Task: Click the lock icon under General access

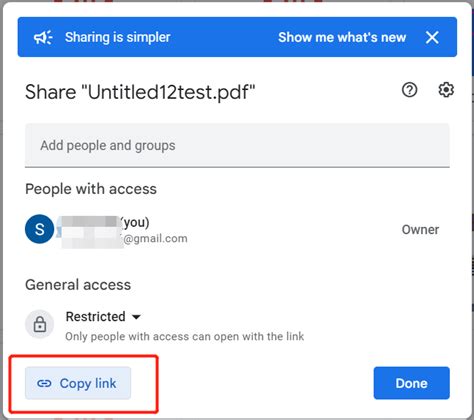Action: pyautogui.click(x=40, y=324)
